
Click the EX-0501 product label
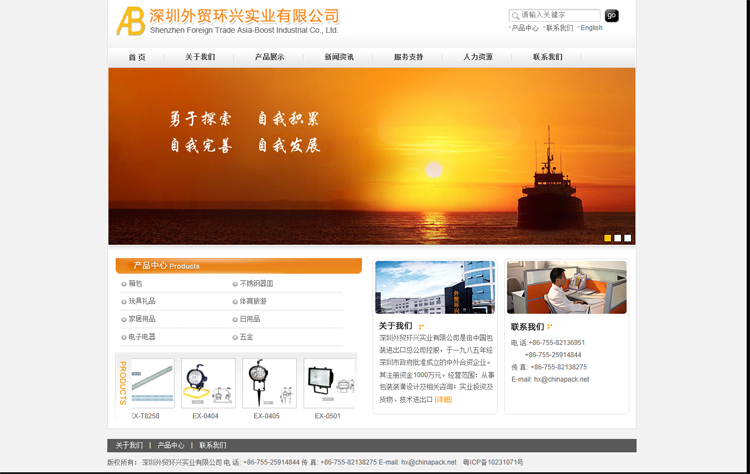click(x=328, y=416)
